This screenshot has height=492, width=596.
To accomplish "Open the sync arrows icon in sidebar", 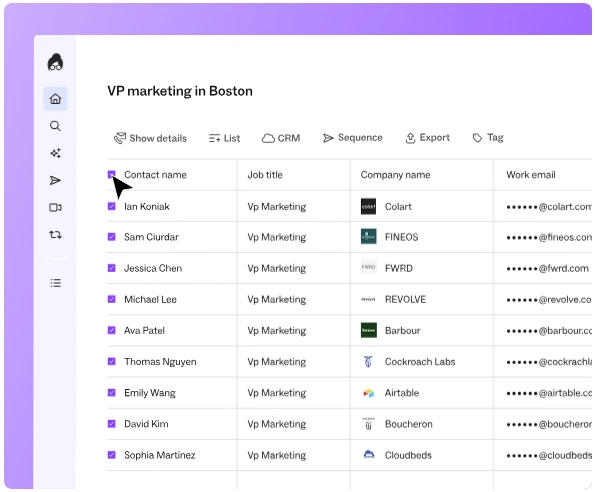I will [x=55, y=235].
